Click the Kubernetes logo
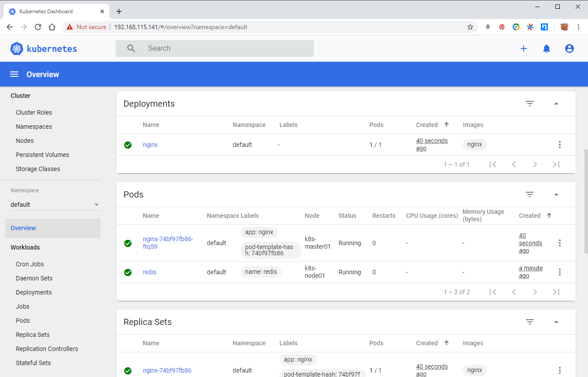This screenshot has width=588, height=377. point(44,49)
